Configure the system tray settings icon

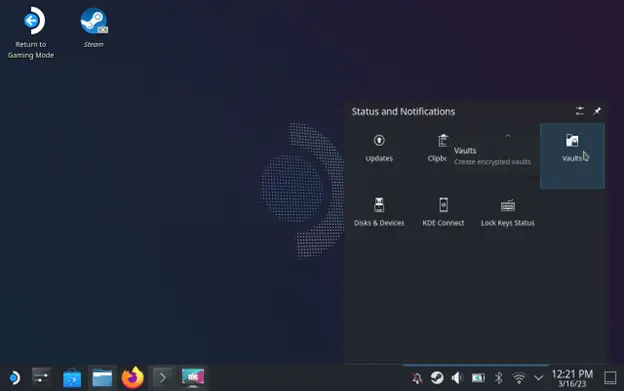(x=580, y=111)
